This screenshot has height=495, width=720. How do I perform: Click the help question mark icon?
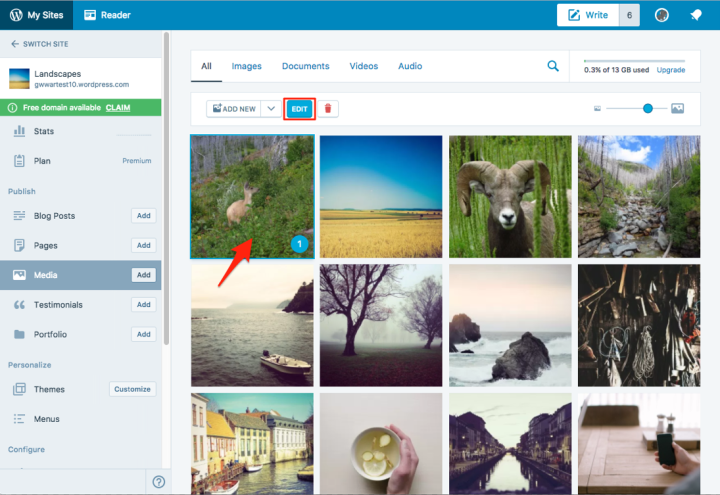158,482
